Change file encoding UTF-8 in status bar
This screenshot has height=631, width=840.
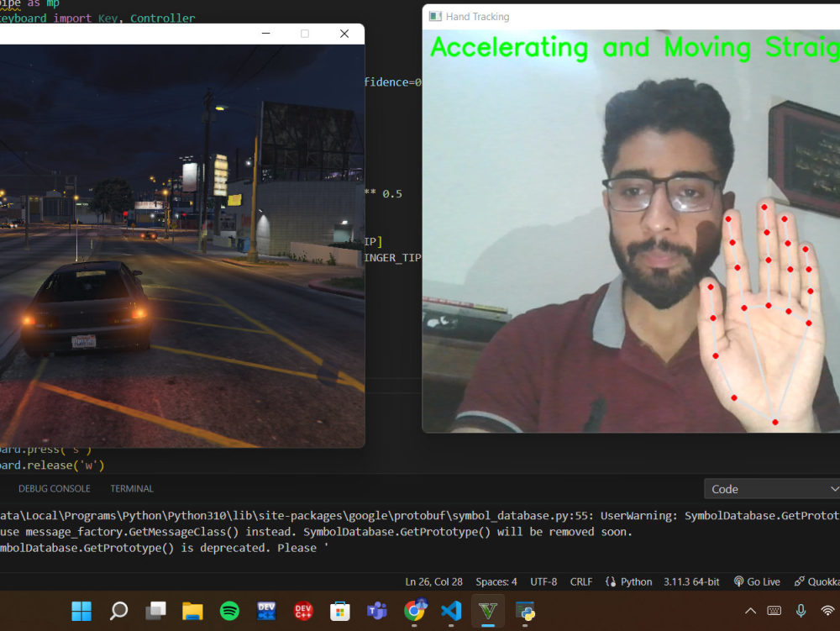[x=543, y=581]
